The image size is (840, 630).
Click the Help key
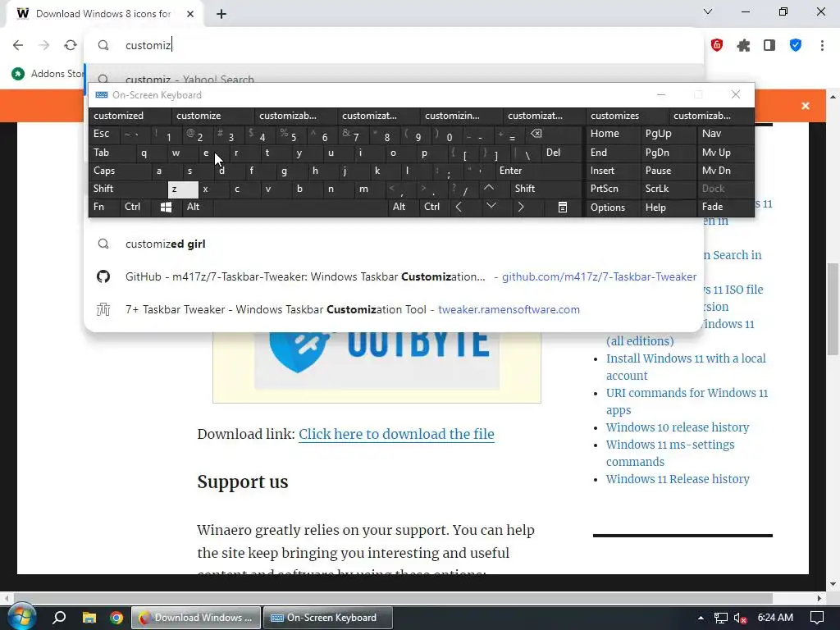coord(668,208)
